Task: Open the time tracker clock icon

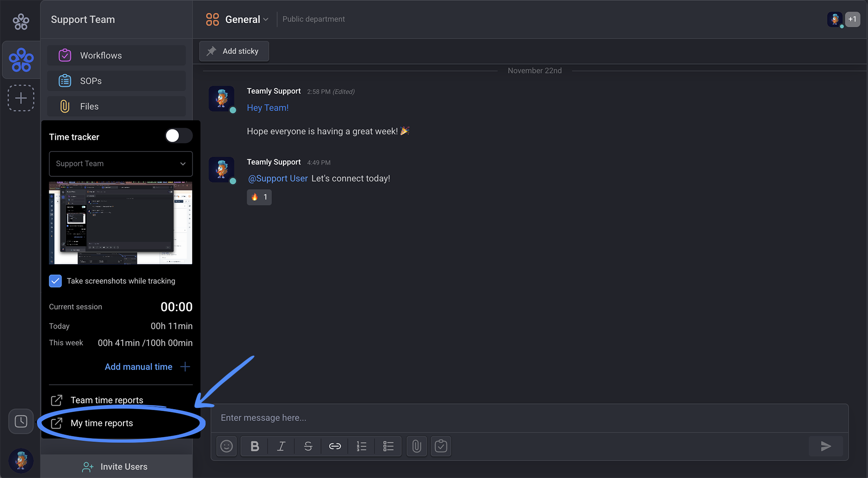Action: pyautogui.click(x=21, y=421)
